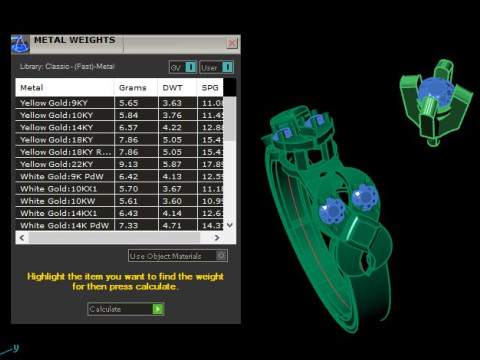This screenshot has width=480, height=360.
Task: Select the White Gold:10KX1 row
Action: click(x=119, y=189)
